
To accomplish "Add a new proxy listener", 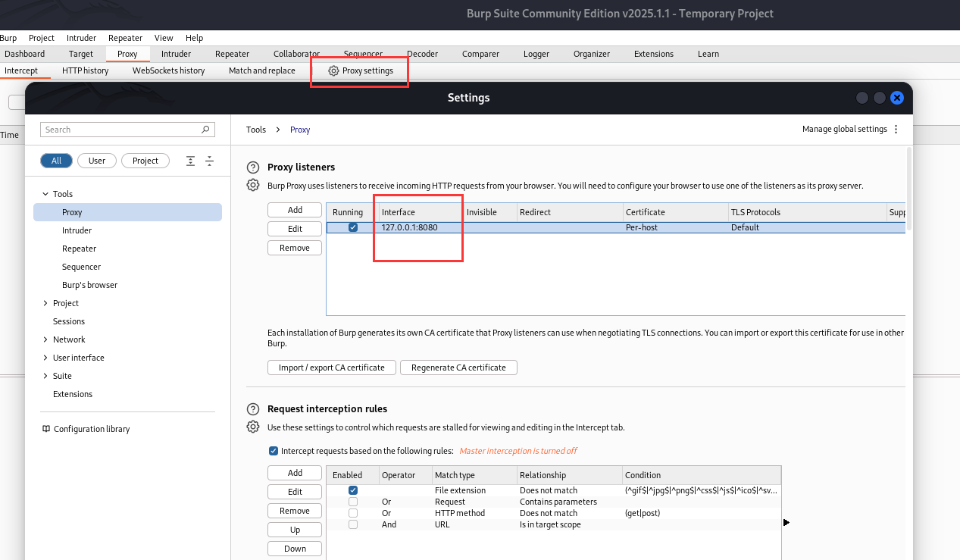I will pyautogui.click(x=295, y=210).
